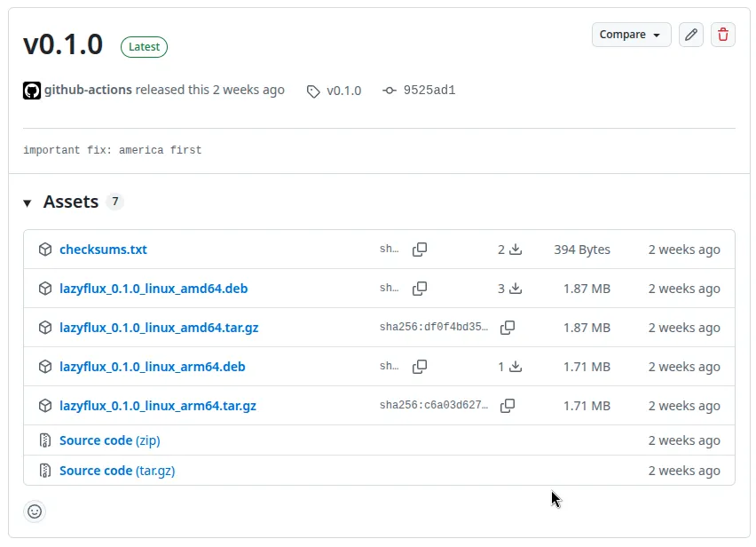756x547 pixels.
Task: Collapse the Assets section triangle
Action: 28,203
